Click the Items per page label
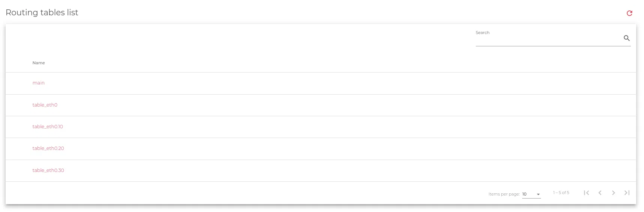Screen dimensions: 644x212 [504, 194]
